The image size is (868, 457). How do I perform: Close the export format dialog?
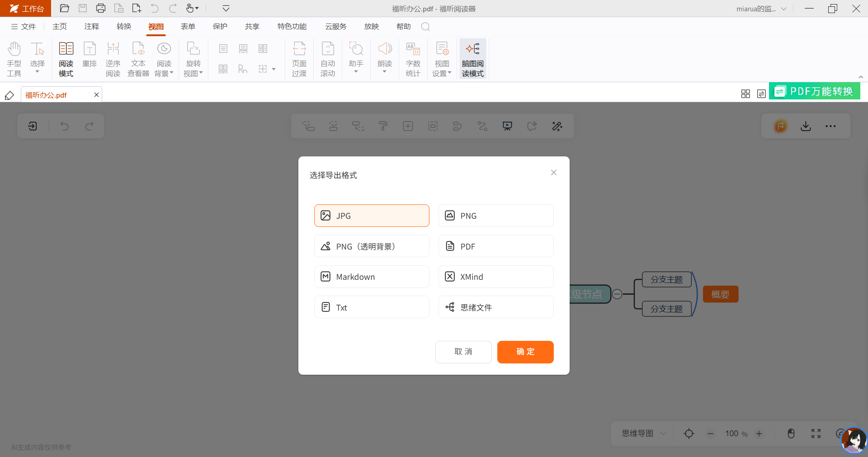(x=554, y=173)
